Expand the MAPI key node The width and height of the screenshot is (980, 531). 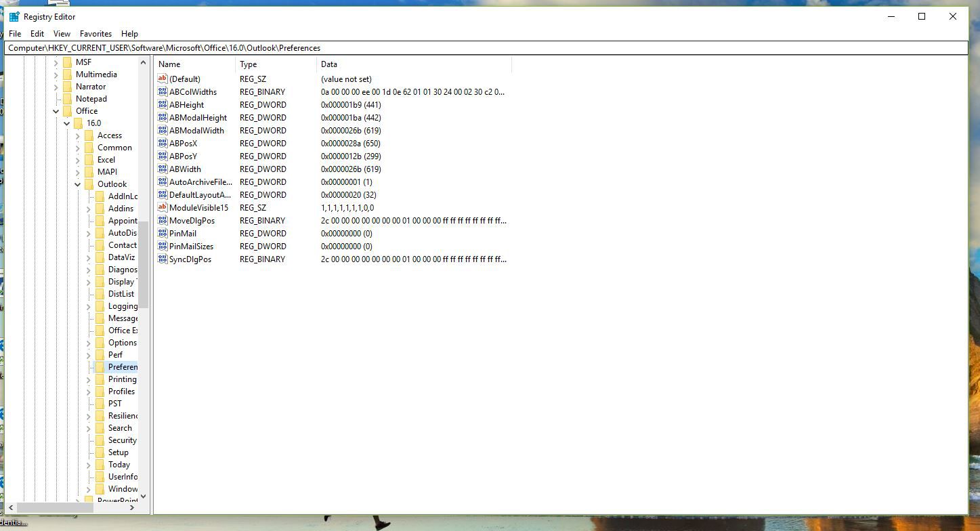click(x=78, y=172)
